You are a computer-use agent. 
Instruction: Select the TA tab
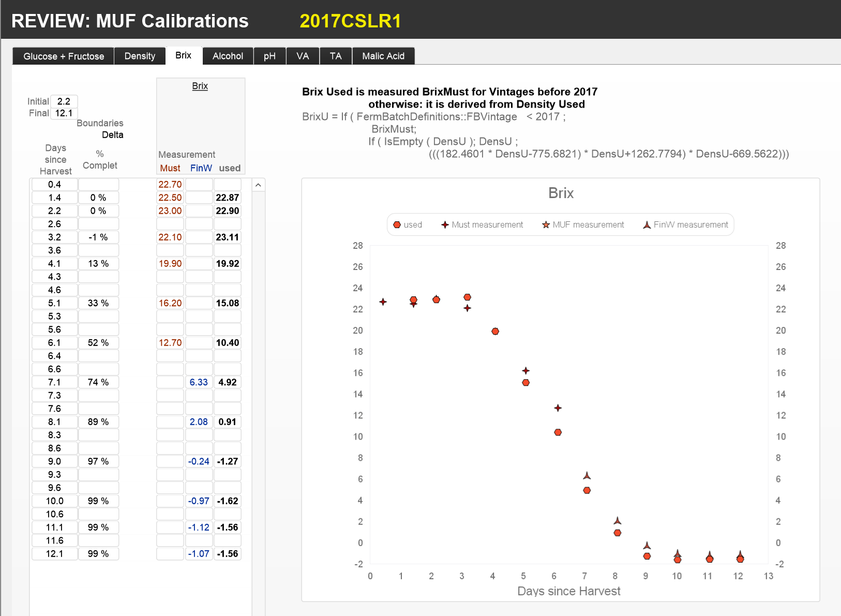[336, 56]
